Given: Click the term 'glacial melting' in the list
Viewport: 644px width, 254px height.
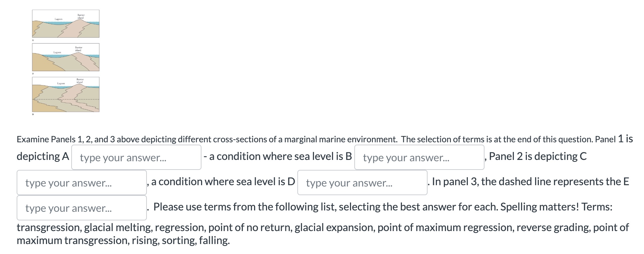Looking at the screenshot, I should tap(117, 228).
